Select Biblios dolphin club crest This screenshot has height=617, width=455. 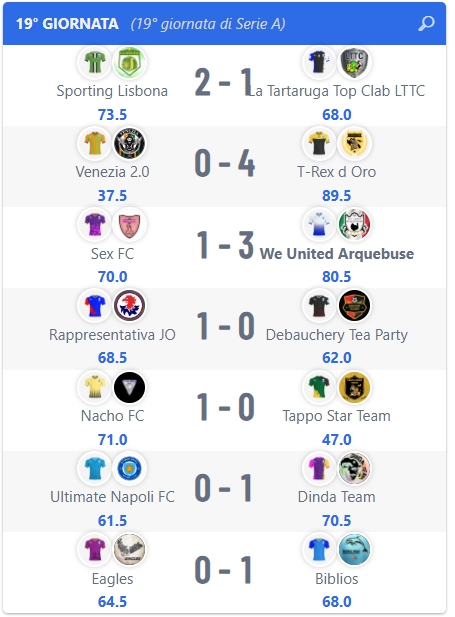[x=354, y=549]
